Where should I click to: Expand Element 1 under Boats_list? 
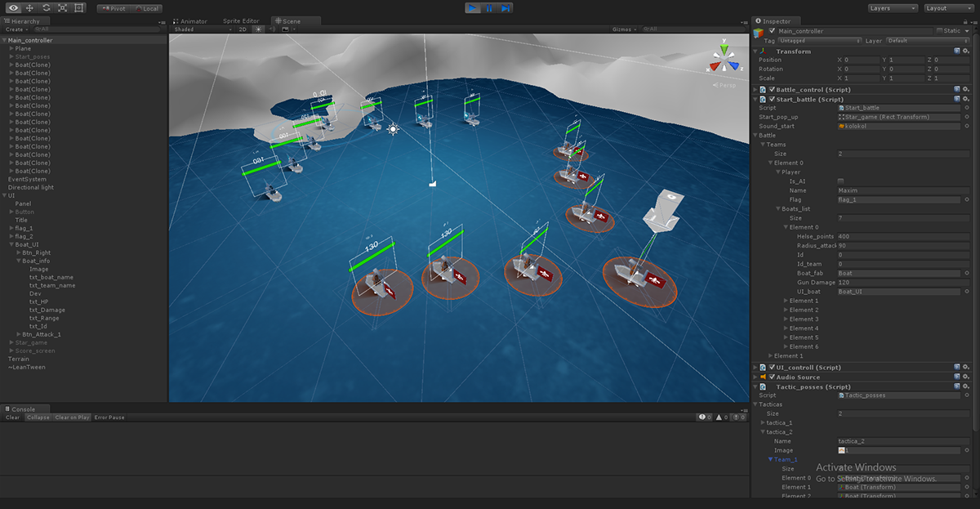coord(786,301)
